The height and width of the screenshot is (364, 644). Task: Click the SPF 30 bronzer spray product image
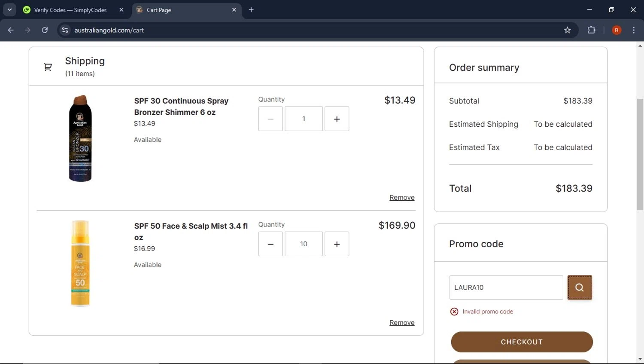coord(80,138)
